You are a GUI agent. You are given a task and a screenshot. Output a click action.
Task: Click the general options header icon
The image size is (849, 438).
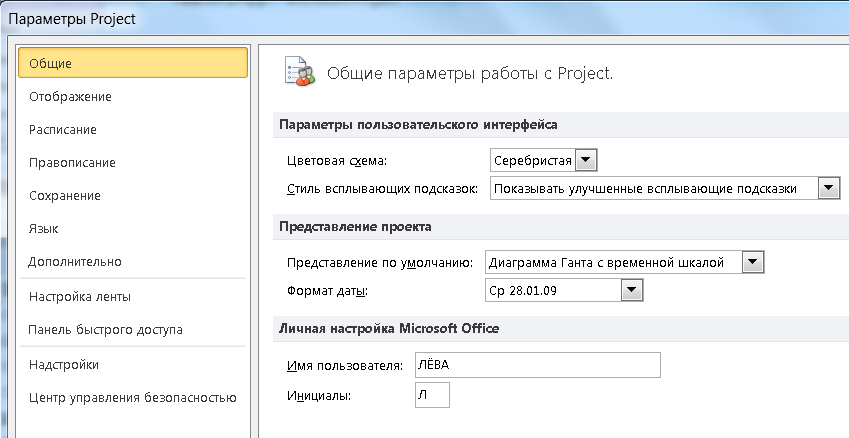click(299, 71)
